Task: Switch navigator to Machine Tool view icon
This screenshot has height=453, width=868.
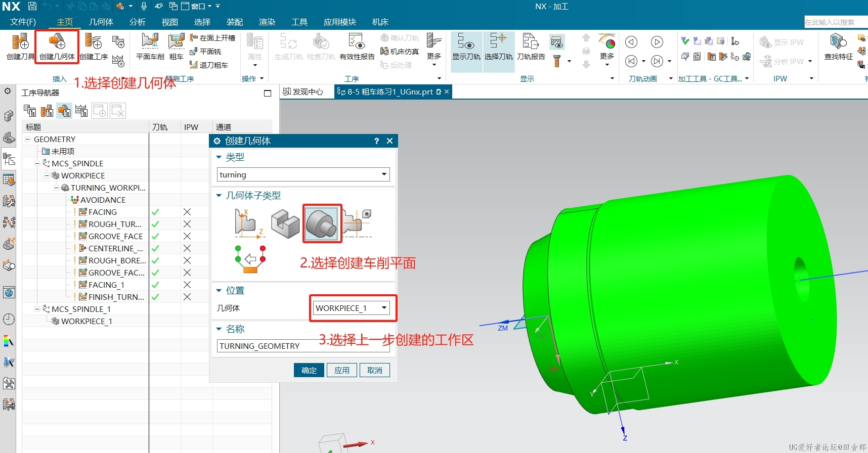Action: tap(47, 111)
